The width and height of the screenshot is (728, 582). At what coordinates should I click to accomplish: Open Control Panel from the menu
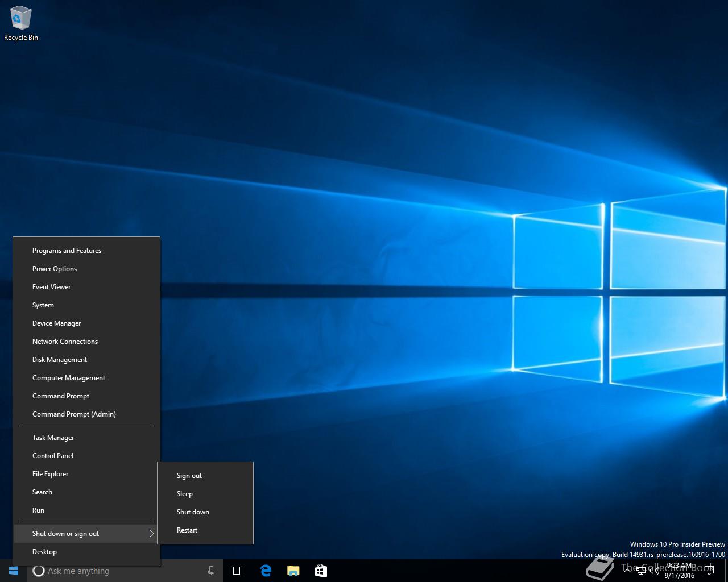click(86, 456)
